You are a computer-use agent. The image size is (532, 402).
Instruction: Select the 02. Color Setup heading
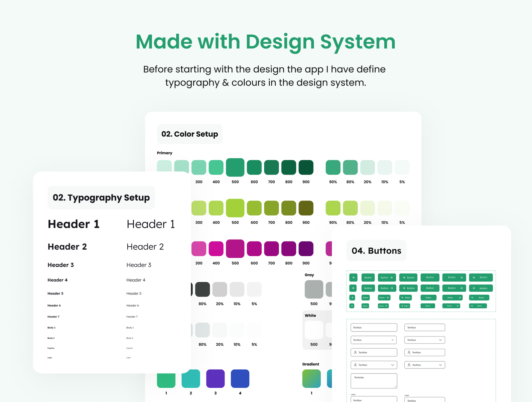[x=190, y=134]
